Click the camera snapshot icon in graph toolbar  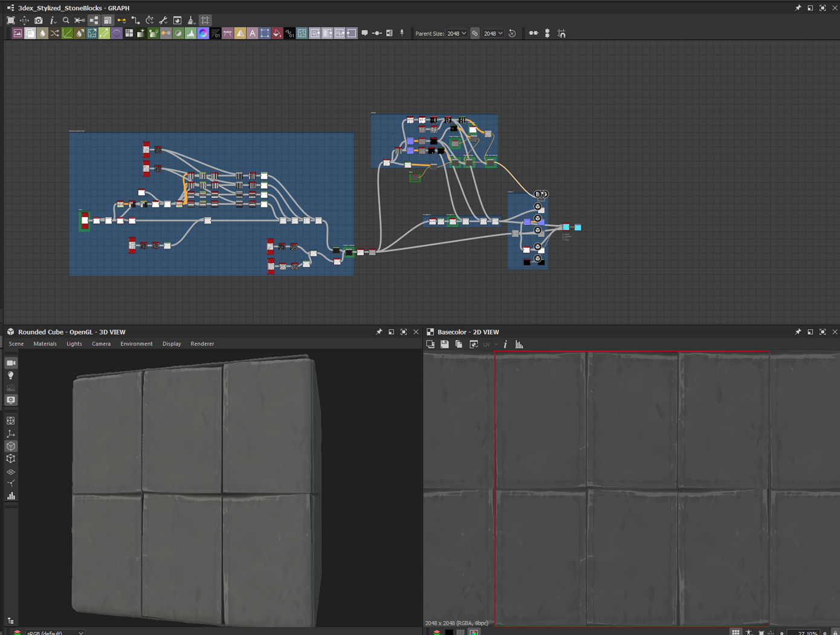(x=39, y=21)
